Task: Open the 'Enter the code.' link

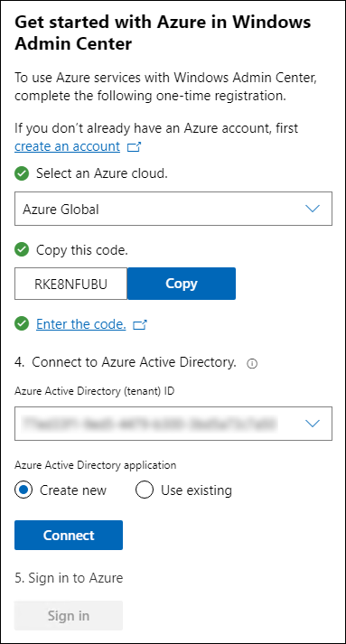Action: 81,324
